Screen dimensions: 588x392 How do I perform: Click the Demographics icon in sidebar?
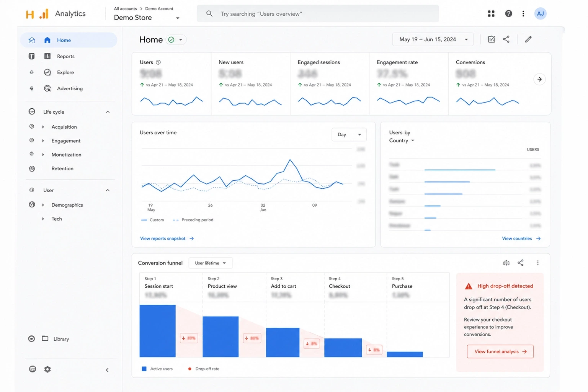click(32, 205)
